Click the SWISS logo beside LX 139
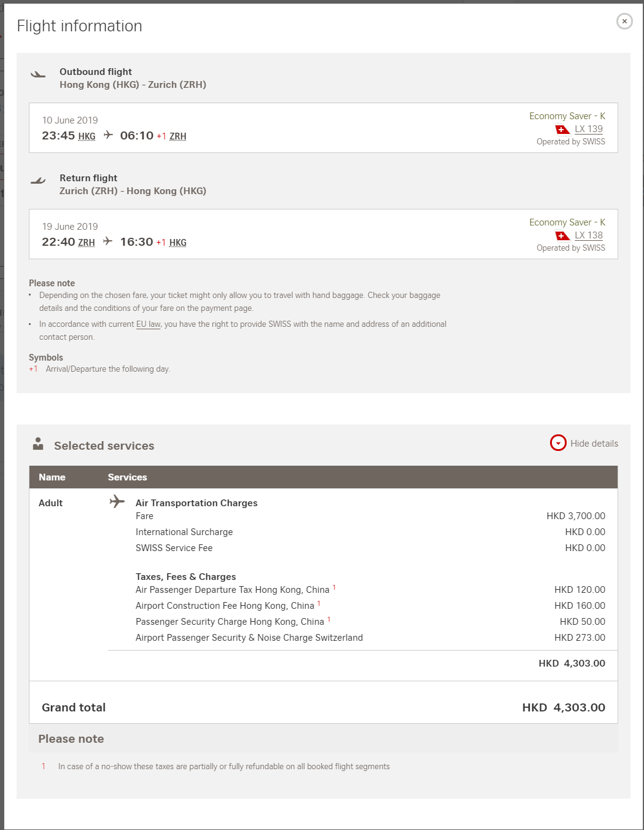This screenshot has width=644, height=830. (x=562, y=130)
